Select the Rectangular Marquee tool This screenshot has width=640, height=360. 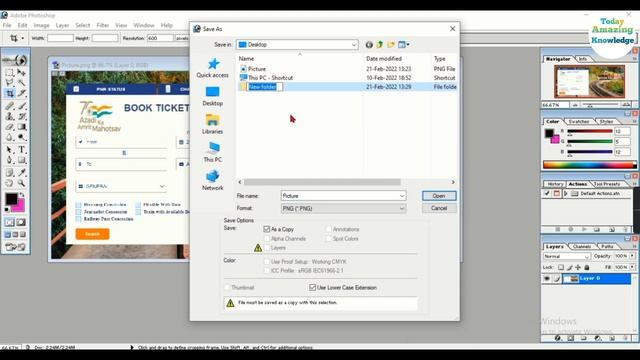click(9, 73)
